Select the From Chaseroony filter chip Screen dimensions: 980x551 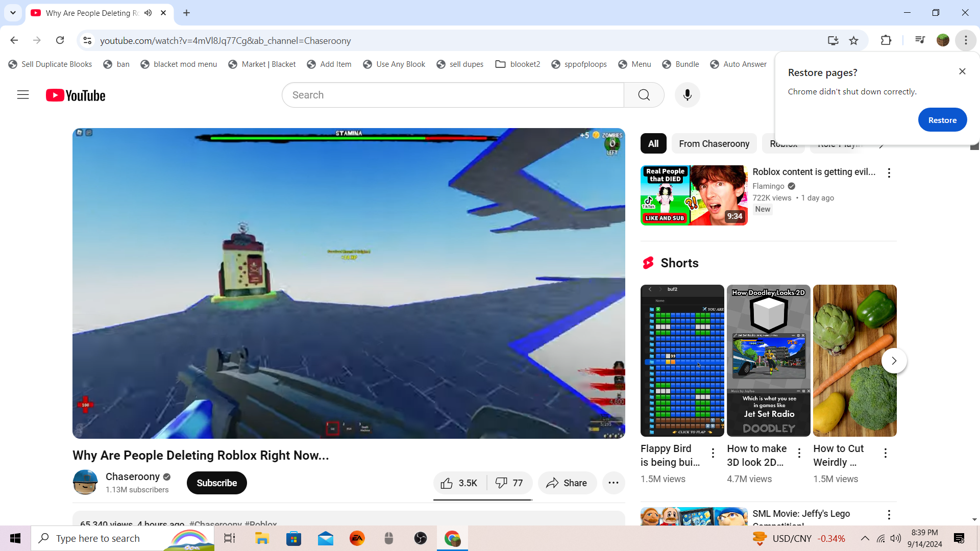click(714, 144)
